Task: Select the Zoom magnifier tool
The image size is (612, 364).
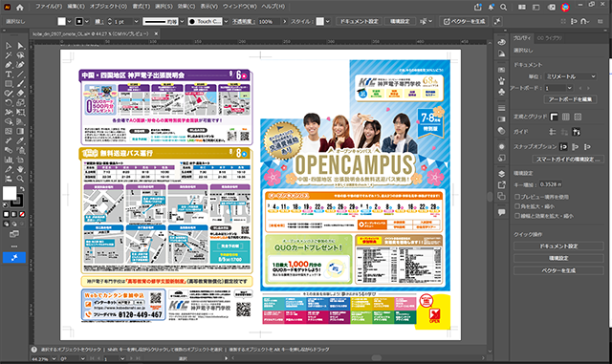Action: pyautogui.click(x=20, y=179)
